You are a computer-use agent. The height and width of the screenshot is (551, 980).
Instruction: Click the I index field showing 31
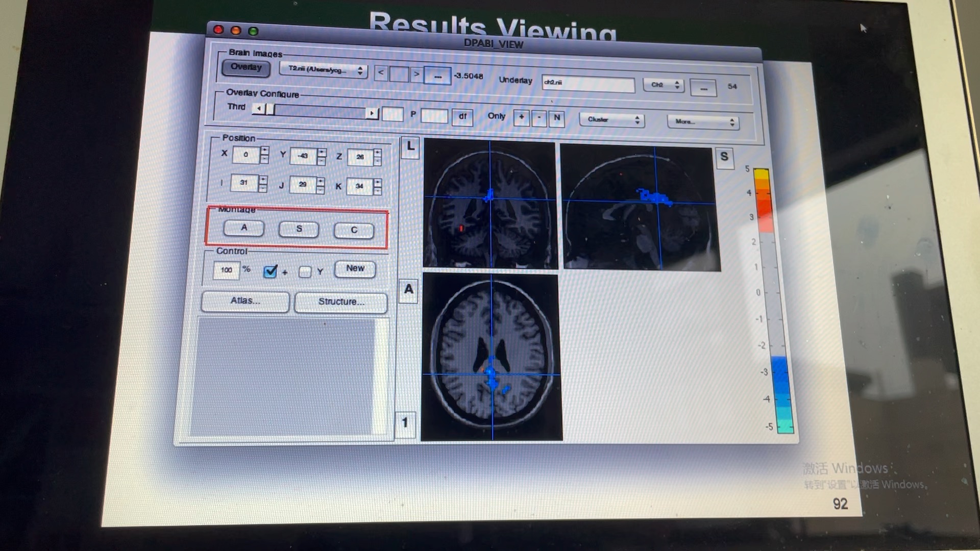(244, 183)
